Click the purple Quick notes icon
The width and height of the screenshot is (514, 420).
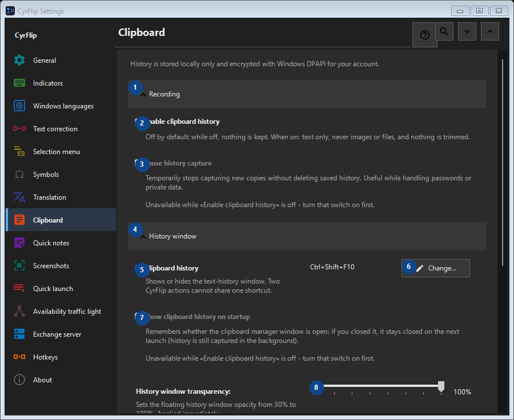point(19,243)
